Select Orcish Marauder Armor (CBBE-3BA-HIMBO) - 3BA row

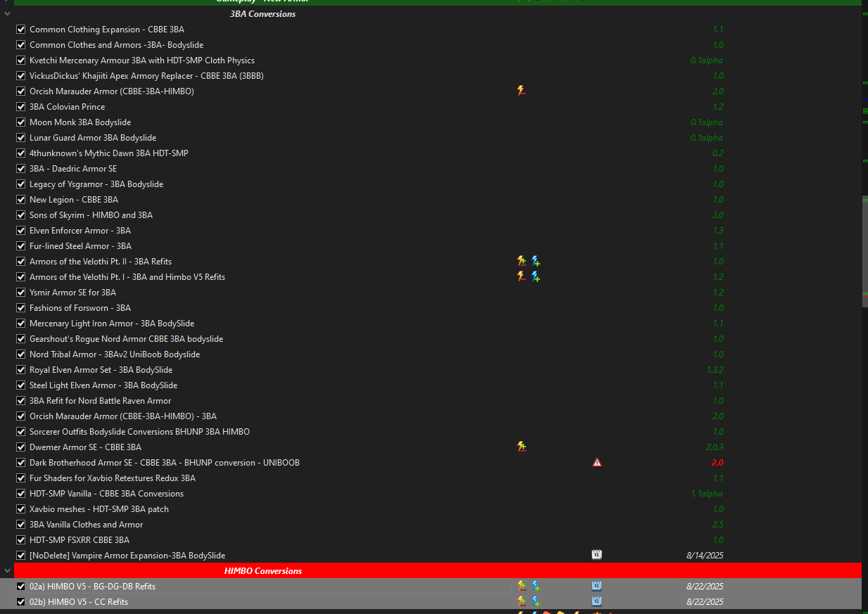point(123,416)
